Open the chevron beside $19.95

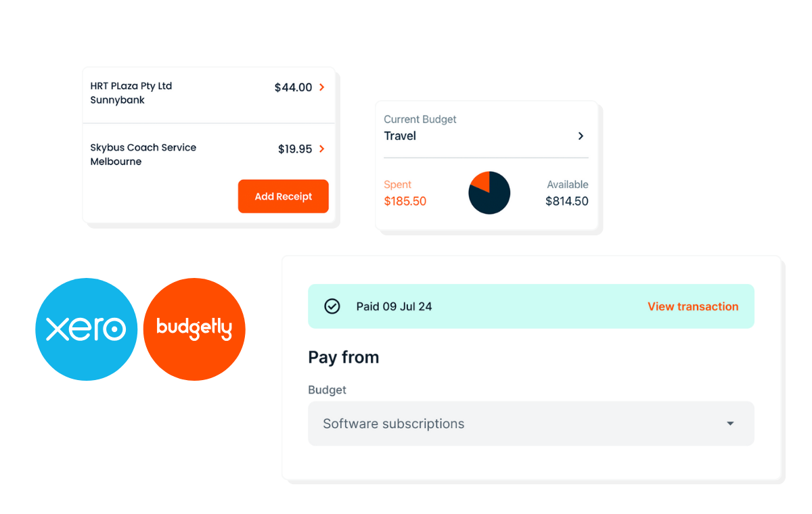click(322, 149)
